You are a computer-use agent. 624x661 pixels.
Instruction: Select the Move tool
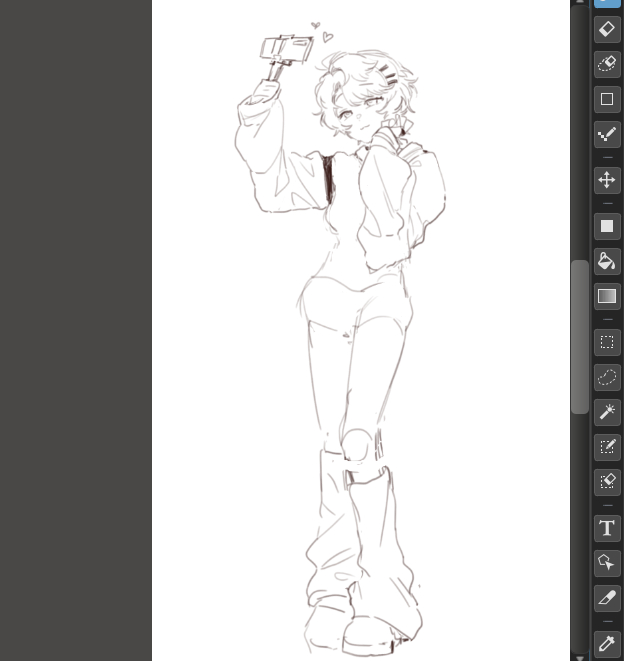606,181
